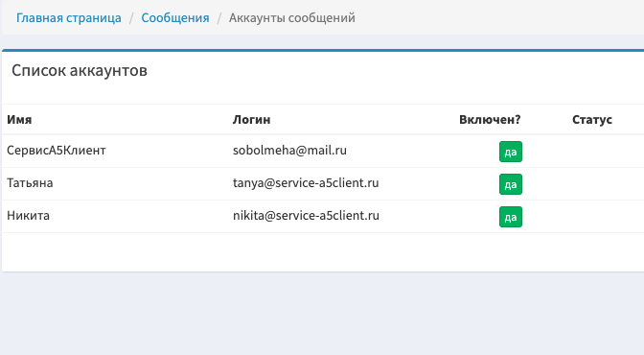
Task: Click login sobolmeha@mail.ru
Action: point(289,151)
